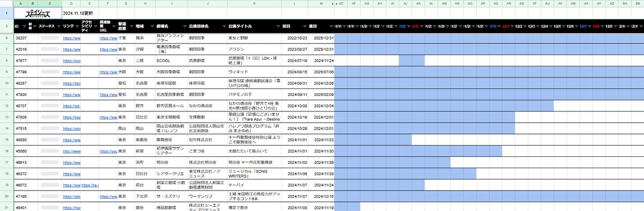Open the filter on the ID column
This screenshot has width=644, height=211.
(25, 26)
